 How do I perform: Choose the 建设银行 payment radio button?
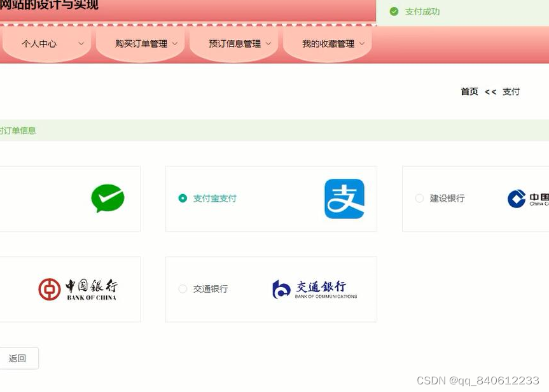(419, 198)
